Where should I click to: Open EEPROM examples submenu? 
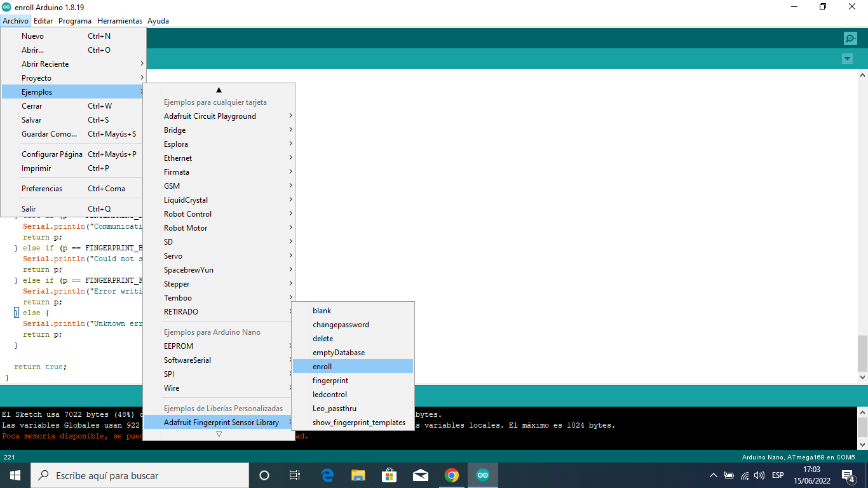tap(219, 346)
